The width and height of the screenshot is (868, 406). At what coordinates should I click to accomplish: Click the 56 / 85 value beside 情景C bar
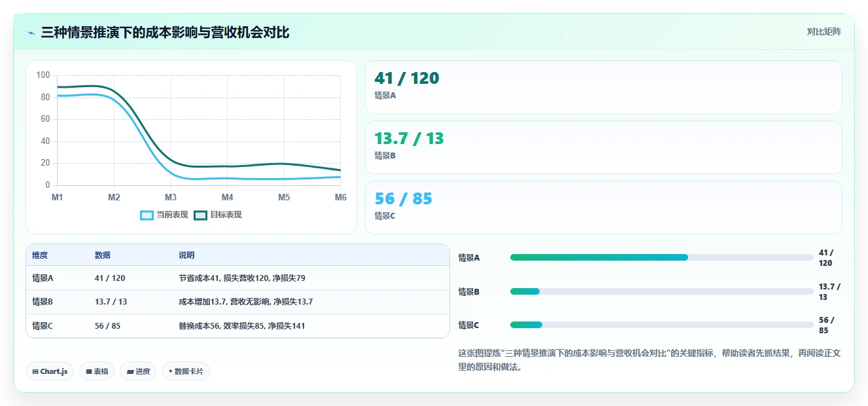coord(826,325)
